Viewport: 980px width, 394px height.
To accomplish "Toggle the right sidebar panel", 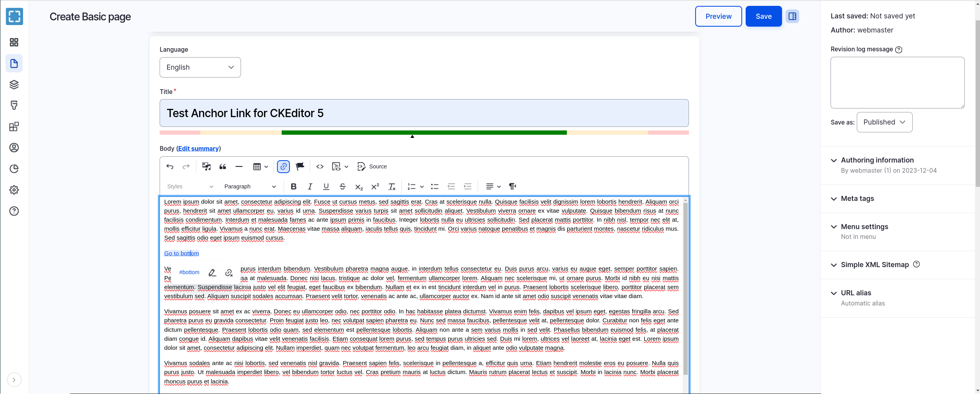I will 793,16.
